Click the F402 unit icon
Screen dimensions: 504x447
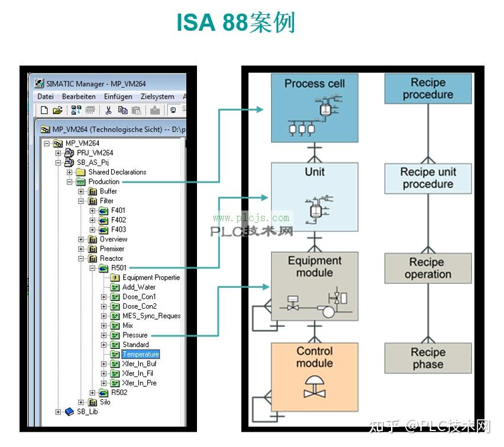point(104,221)
